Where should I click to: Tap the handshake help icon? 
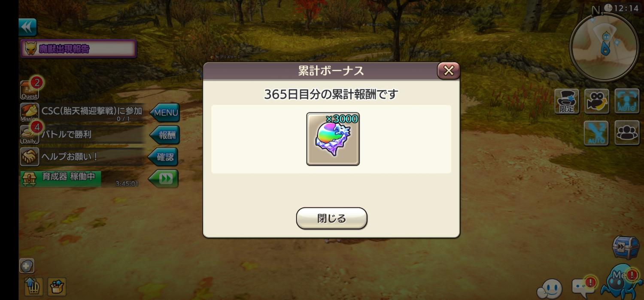(30, 157)
